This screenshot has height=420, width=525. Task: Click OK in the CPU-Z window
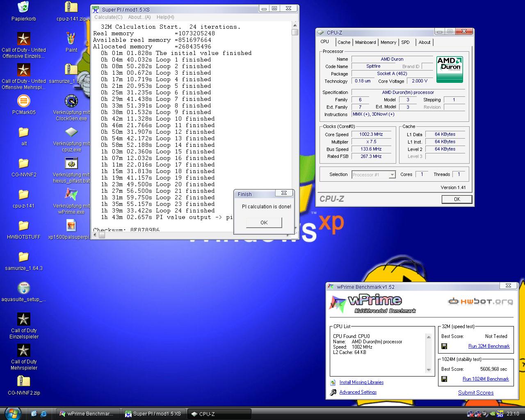coord(457,199)
